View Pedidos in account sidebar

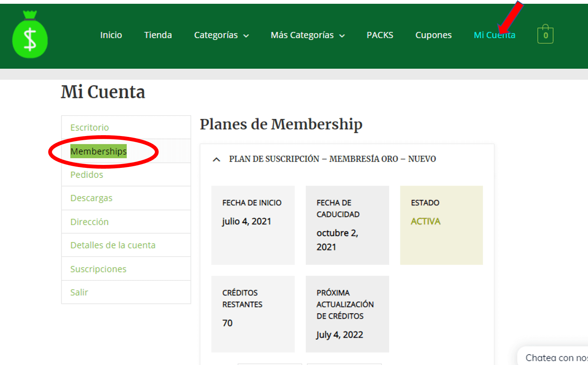87,175
